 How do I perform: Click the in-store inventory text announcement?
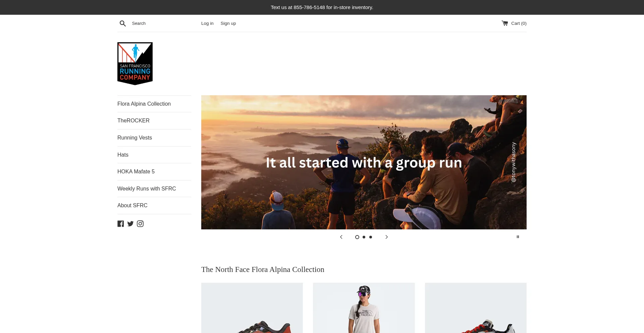pos(322,7)
